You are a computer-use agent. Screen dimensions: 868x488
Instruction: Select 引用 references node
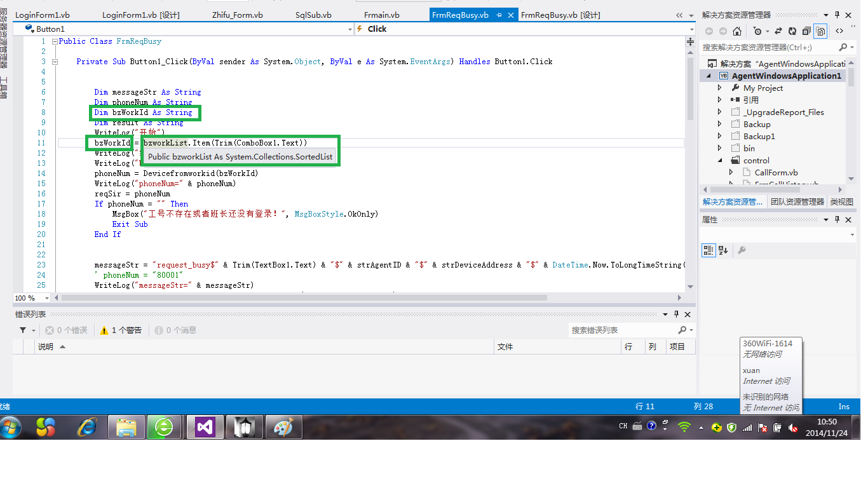[751, 100]
